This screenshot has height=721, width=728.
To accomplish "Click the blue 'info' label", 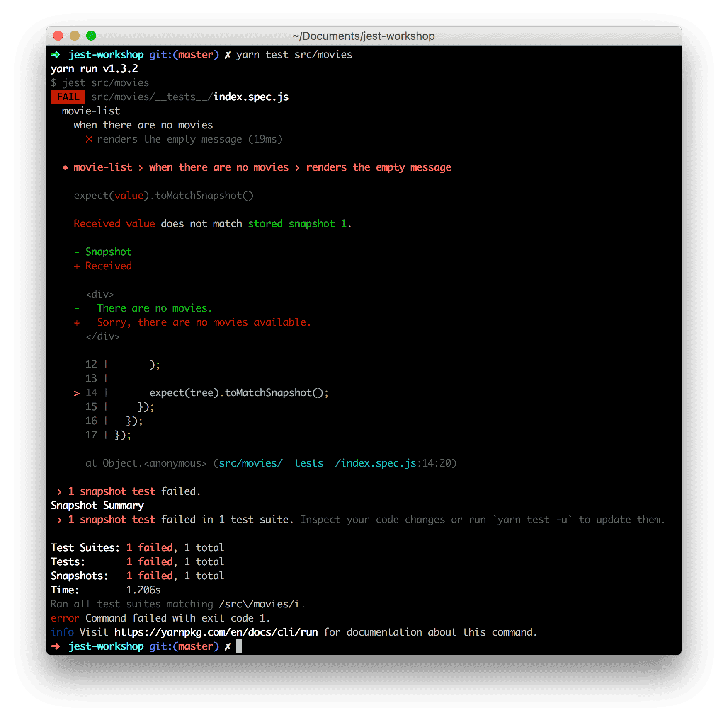I will point(62,632).
